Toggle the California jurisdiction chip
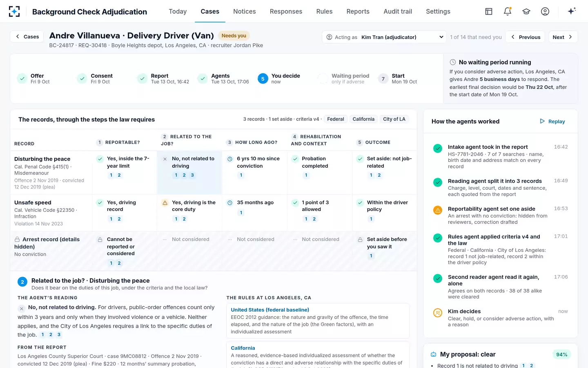 363,119
